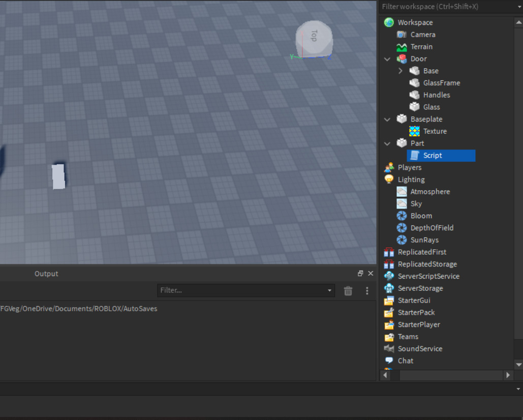Select the Players service icon
Image resolution: width=523 pixels, height=420 pixels.
[388, 167]
